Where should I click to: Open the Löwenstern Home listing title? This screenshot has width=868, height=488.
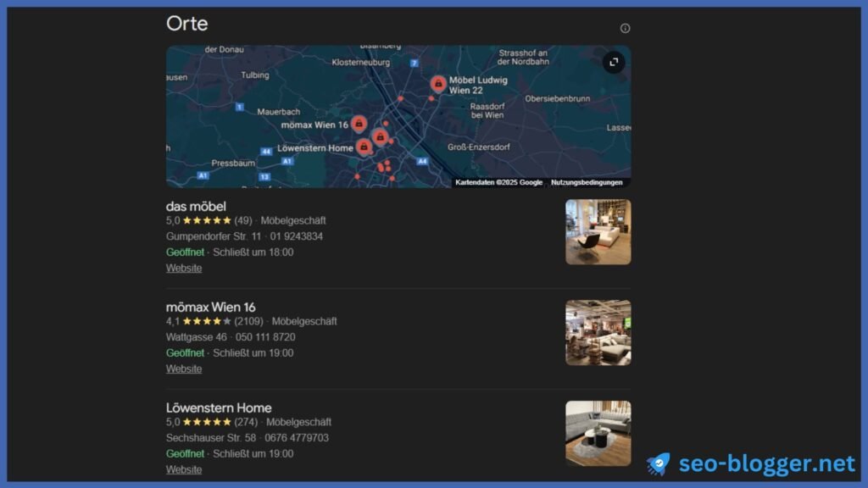point(219,408)
